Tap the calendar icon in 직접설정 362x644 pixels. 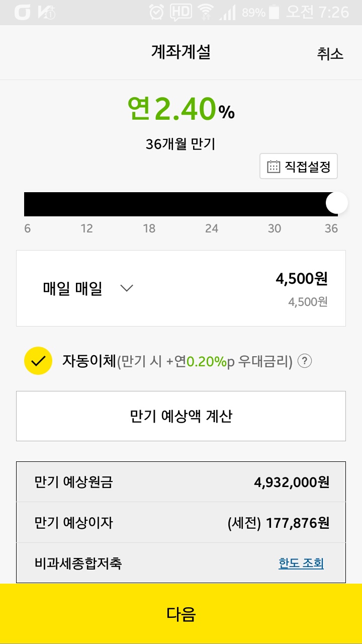click(274, 167)
